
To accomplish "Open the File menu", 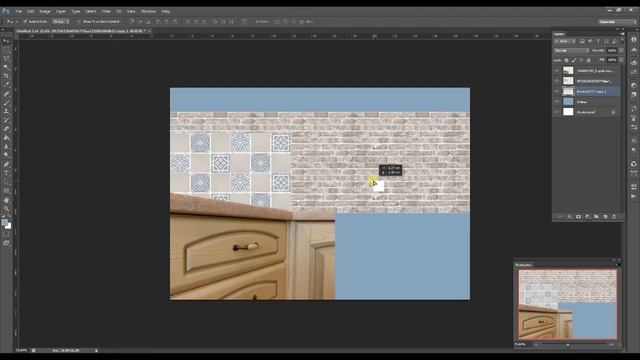I will point(19,11).
